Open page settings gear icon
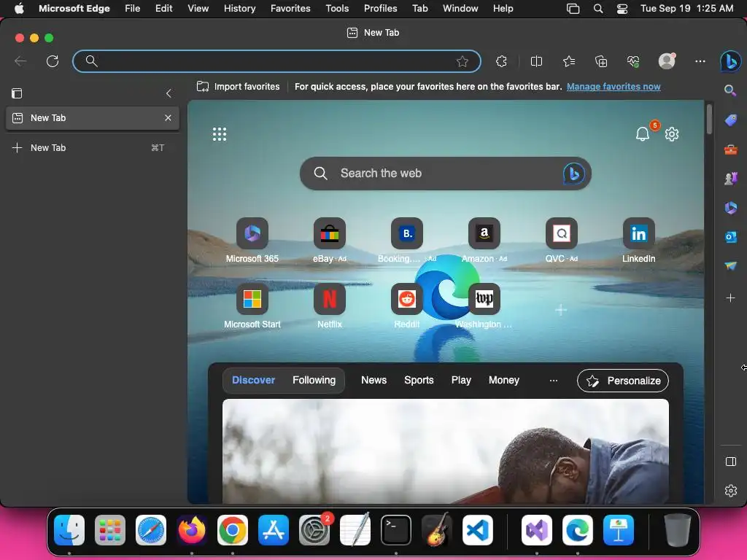This screenshot has width=747, height=560. (672, 134)
